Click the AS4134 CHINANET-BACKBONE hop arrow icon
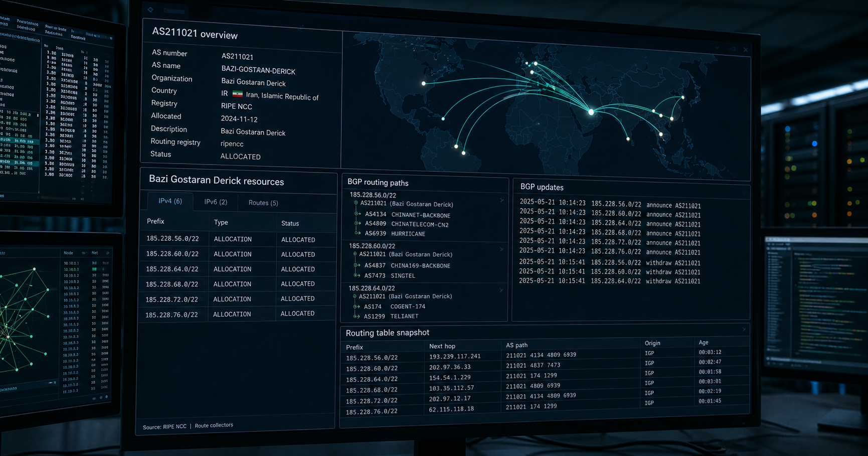This screenshot has height=456, width=868. tap(358, 214)
